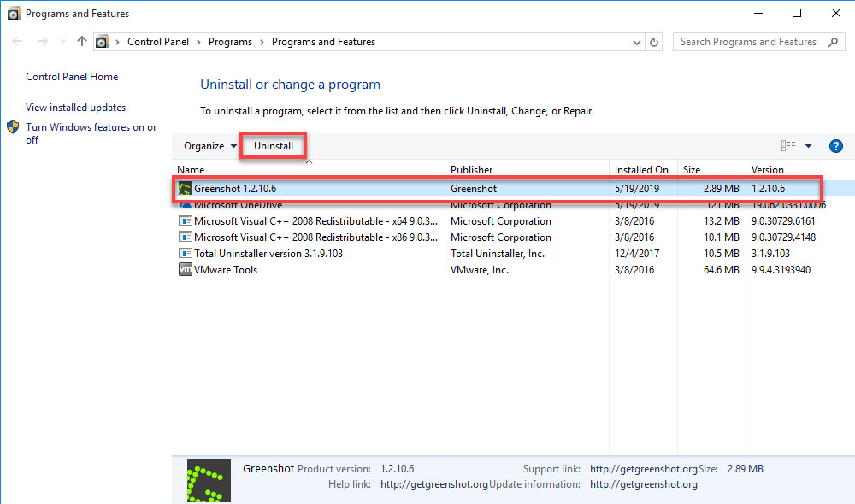Click the VMware Tools vm icon
The height and width of the screenshot is (504, 855).
186,269
